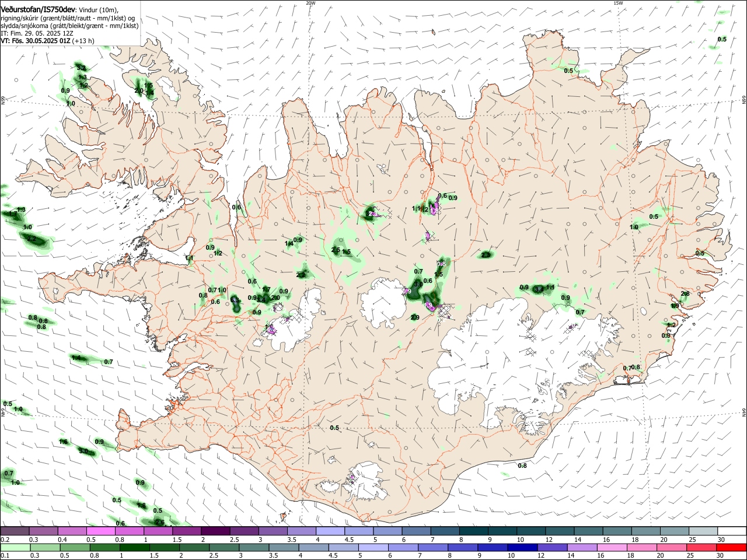
Task: Click the bottom-row violet swatch starting at 12
Action: coord(553,547)
